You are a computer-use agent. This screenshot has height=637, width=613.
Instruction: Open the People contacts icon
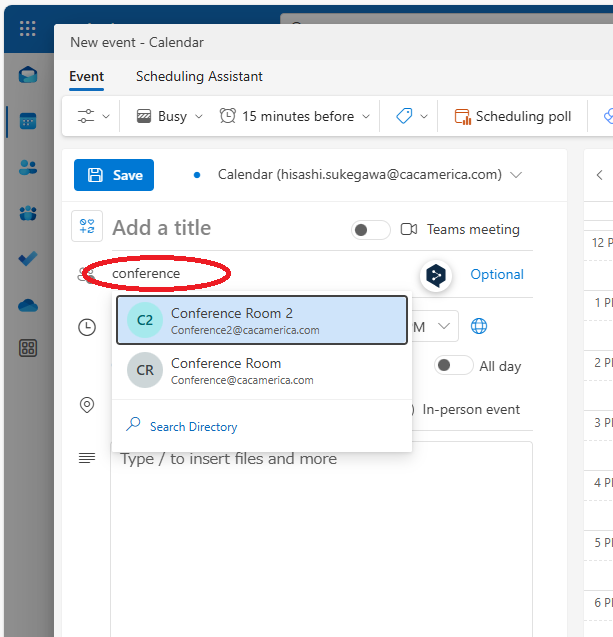pyautogui.click(x=28, y=168)
